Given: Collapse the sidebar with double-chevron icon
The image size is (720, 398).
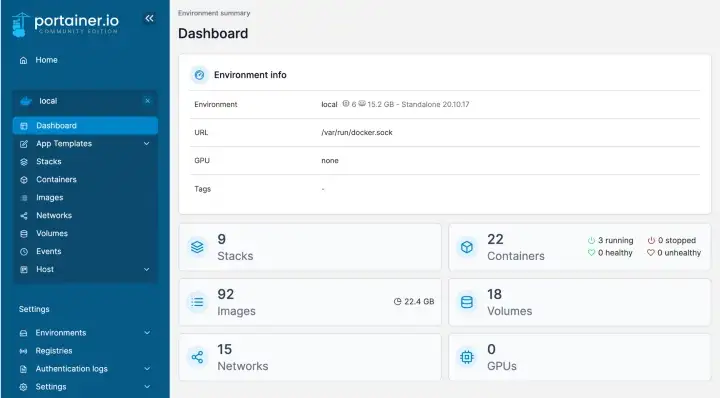Looking at the screenshot, I should coord(149,18).
